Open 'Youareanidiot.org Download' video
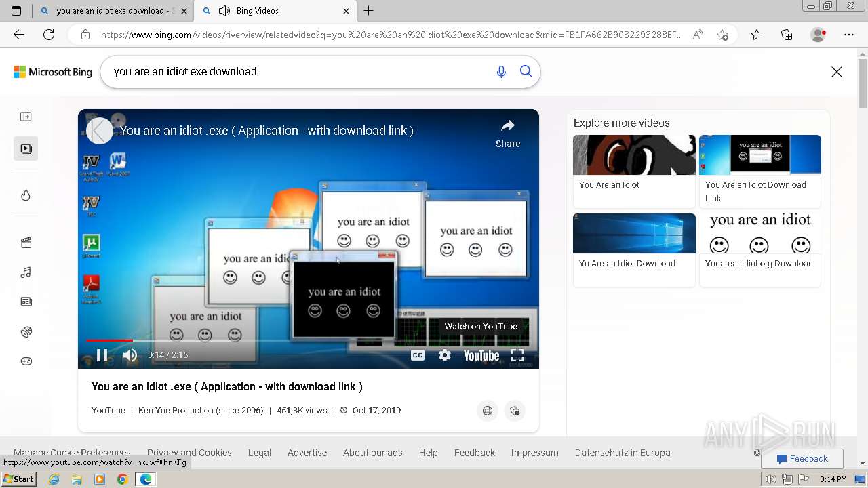 [x=760, y=249]
